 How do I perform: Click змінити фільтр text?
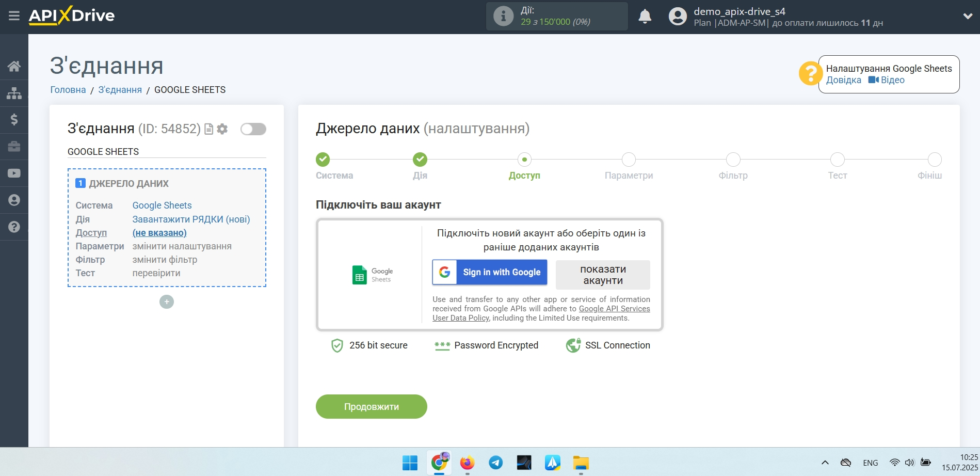(165, 260)
